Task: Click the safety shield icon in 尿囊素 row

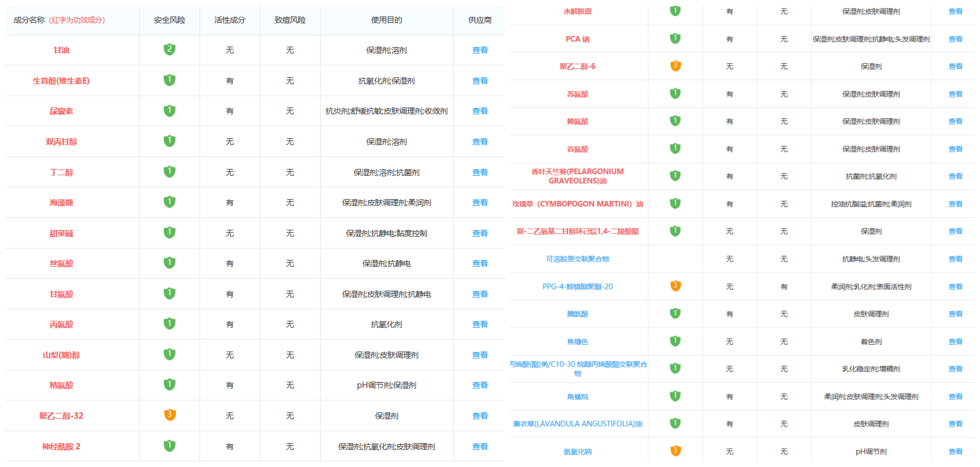Action: pos(169,111)
